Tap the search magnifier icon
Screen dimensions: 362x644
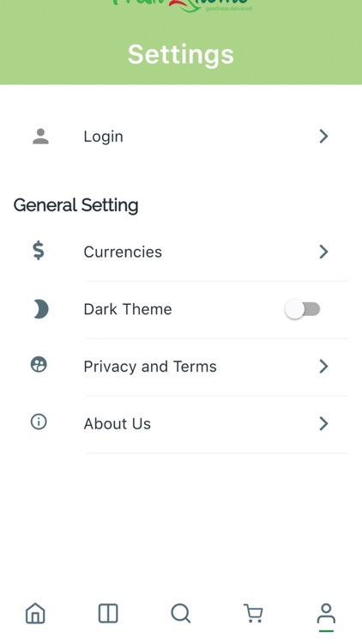click(x=181, y=614)
